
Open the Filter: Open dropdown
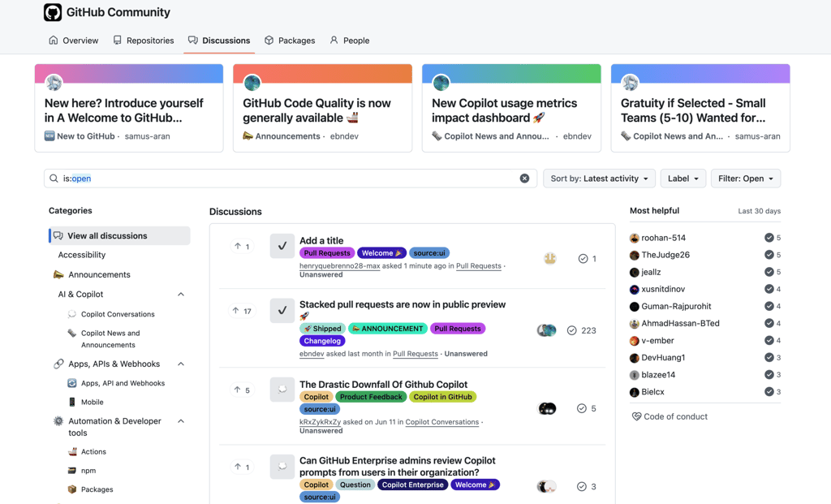click(745, 179)
